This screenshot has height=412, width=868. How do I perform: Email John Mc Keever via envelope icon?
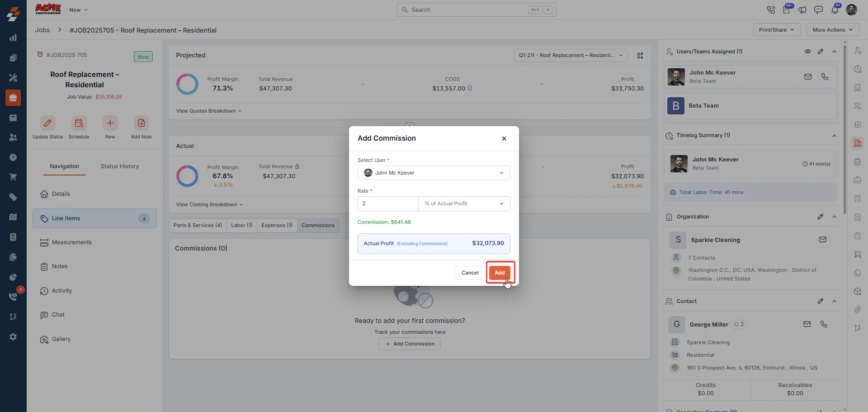[x=808, y=77]
